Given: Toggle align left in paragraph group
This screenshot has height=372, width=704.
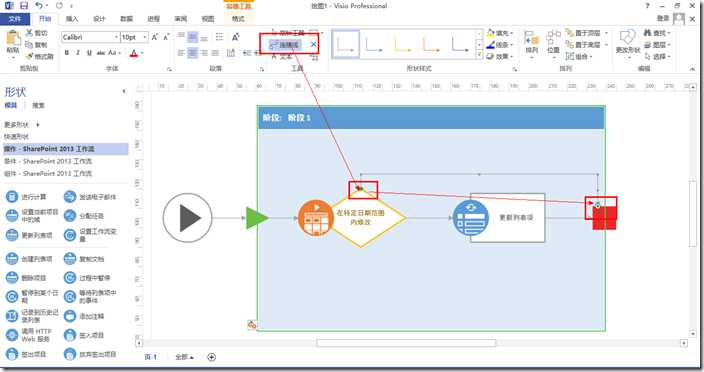Looking at the screenshot, I should pyautogui.click(x=181, y=53).
